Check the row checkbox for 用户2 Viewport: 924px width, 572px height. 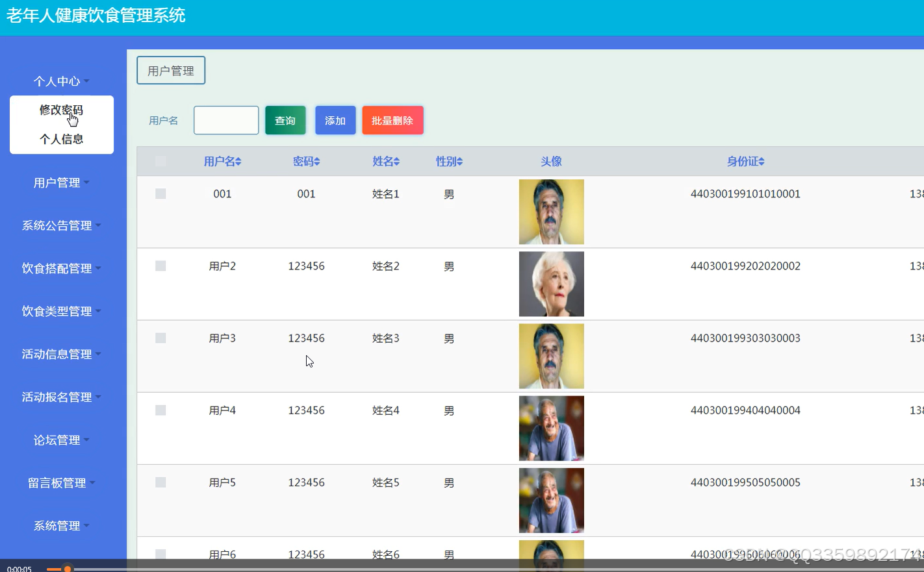(x=160, y=266)
